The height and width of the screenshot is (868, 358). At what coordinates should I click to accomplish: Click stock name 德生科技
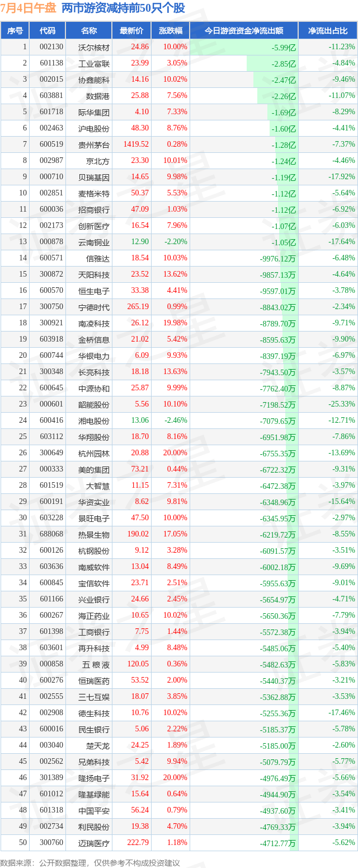pos(94,713)
